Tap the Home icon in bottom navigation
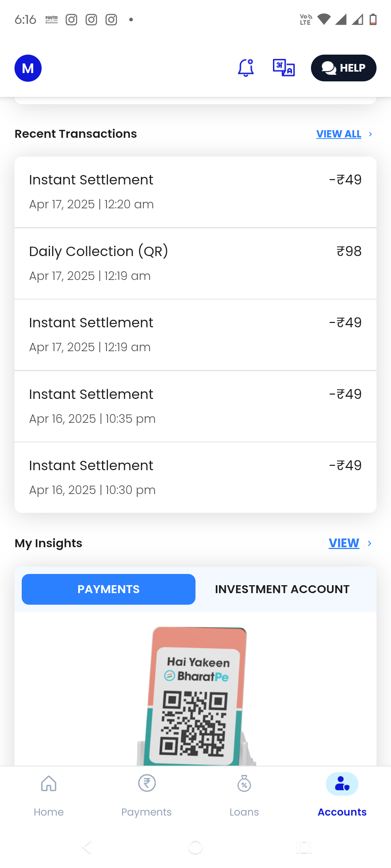Screen dimensions: 391x868 pos(49,784)
